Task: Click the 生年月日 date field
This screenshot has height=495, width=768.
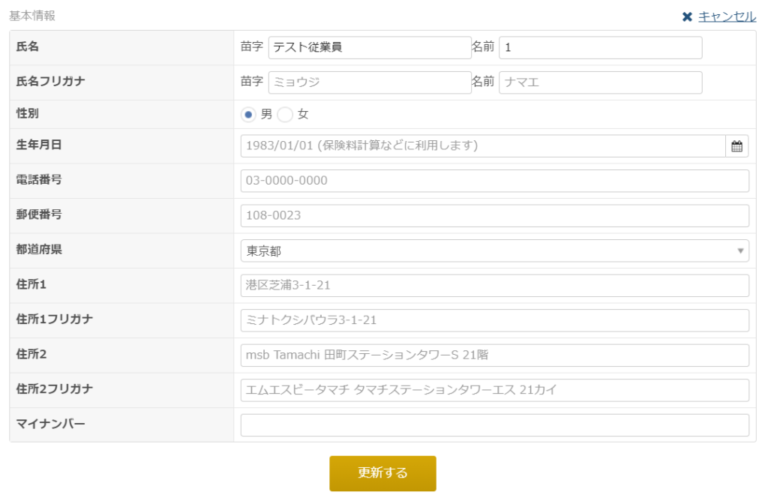Action: pyautogui.click(x=482, y=147)
